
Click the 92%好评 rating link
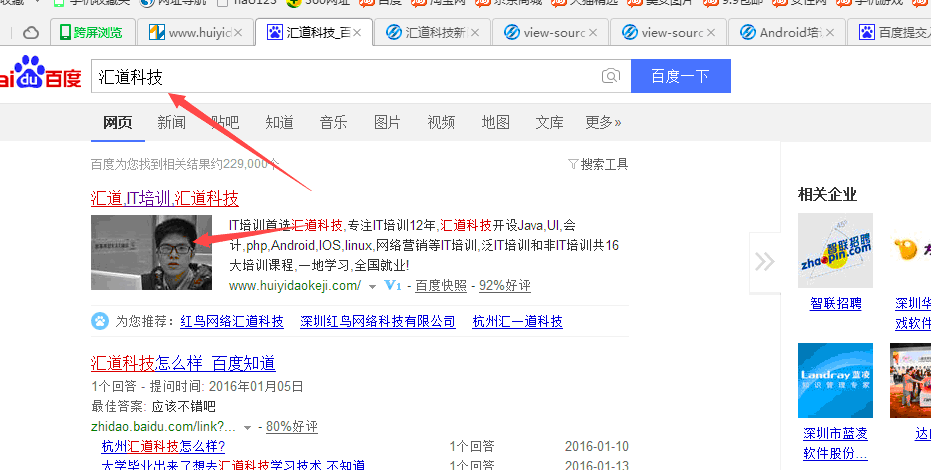pos(505,285)
